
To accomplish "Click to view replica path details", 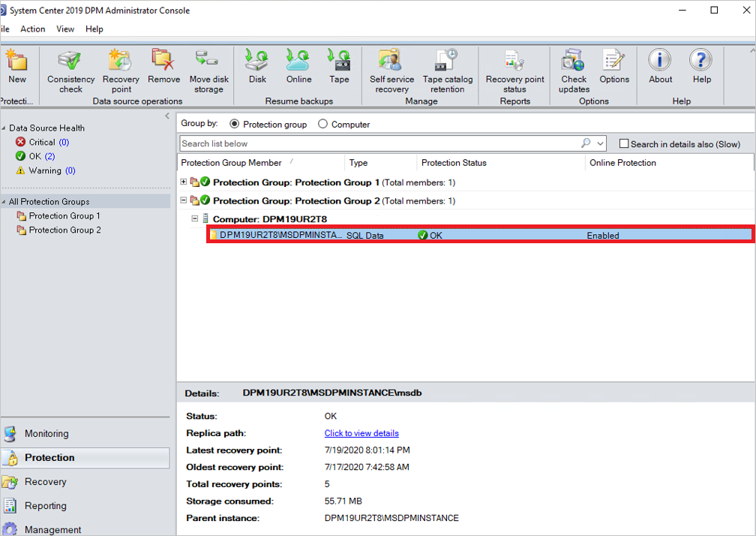I will pos(361,432).
